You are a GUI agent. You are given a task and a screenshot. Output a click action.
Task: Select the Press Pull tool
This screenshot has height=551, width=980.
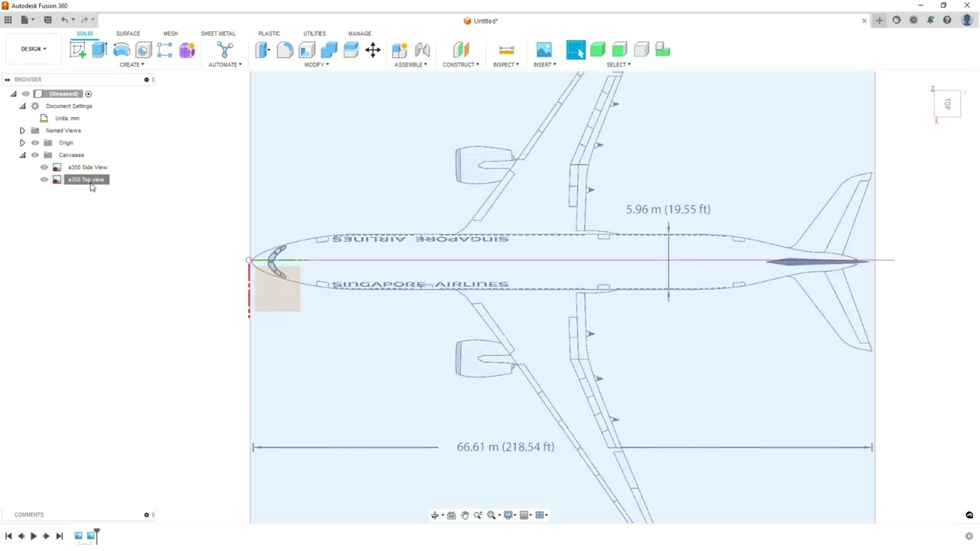coord(263,50)
